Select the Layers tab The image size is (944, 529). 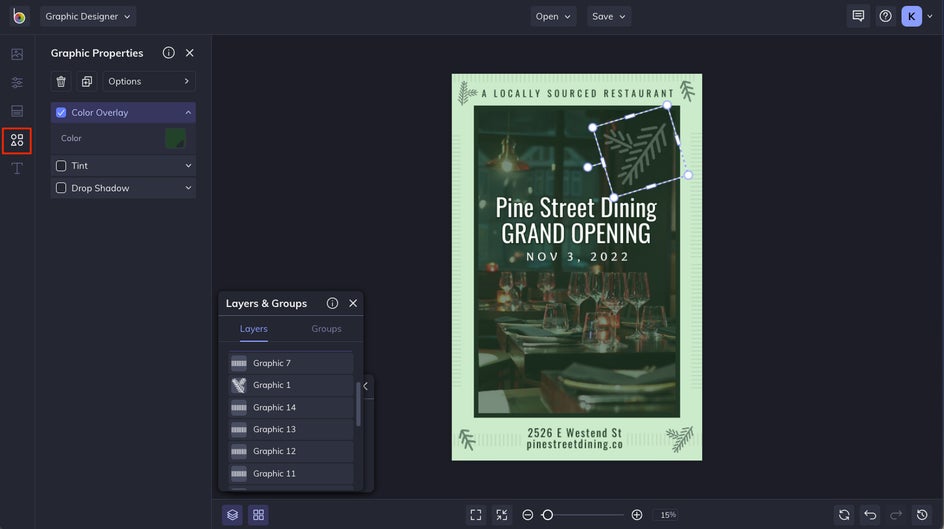pyautogui.click(x=253, y=329)
